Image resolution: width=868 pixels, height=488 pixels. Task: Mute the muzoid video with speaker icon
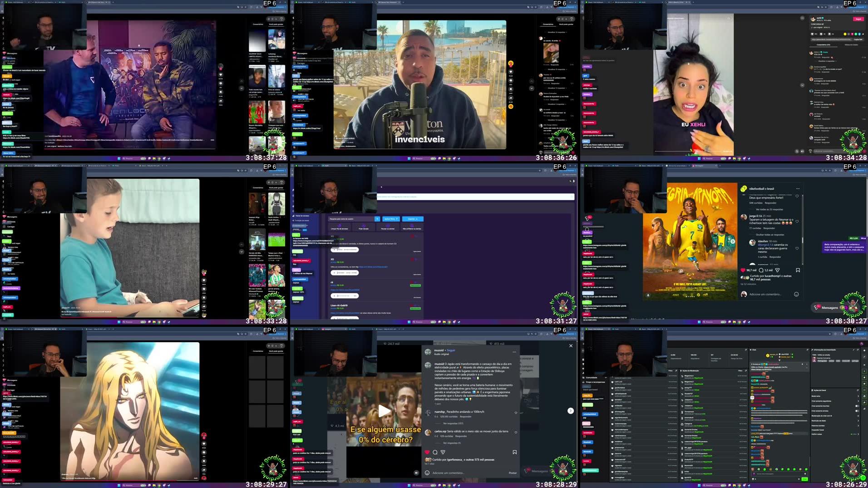click(x=416, y=473)
